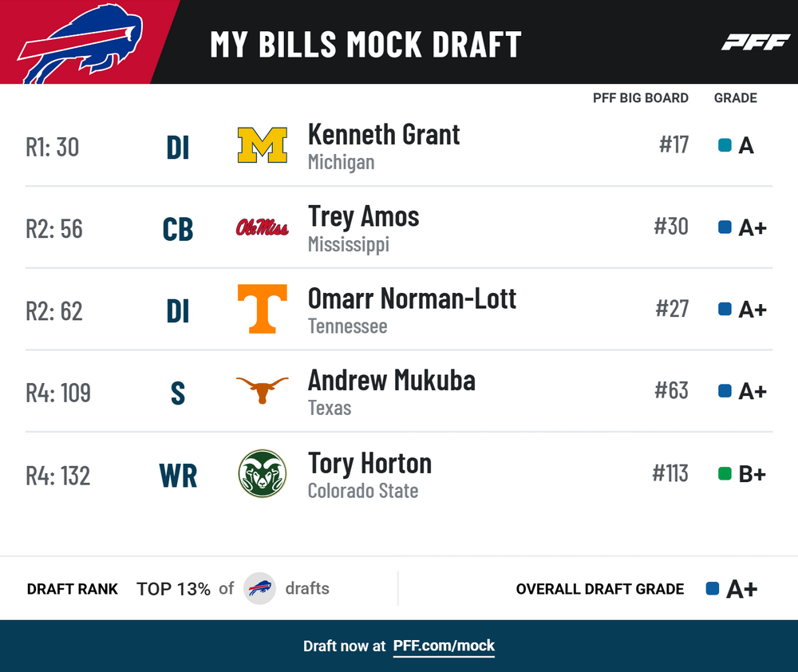Viewport: 798px width, 672px height.
Task: Click the overall draft grade A+ swatch
Action: [713, 588]
